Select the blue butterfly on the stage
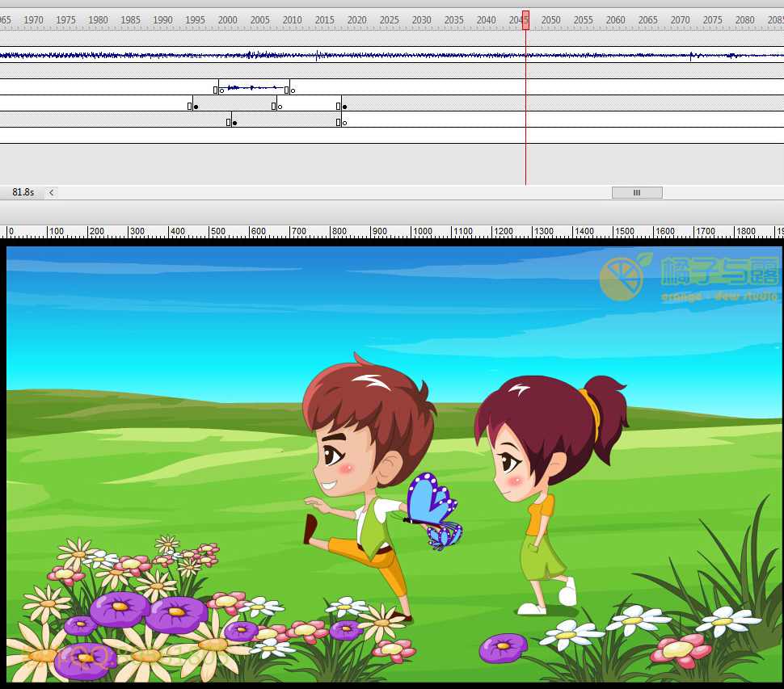This screenshot has width=784, height=689. 432,507
